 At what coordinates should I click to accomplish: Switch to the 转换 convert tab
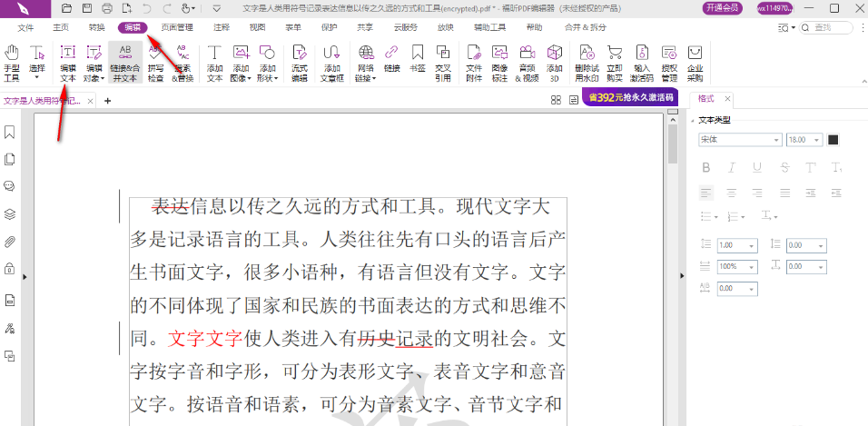point(96,27)
